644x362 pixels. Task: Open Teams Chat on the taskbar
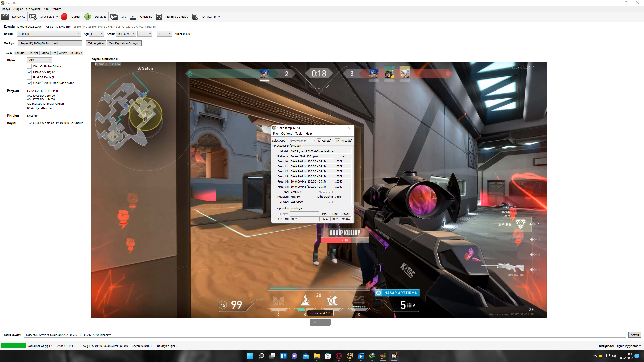point(294,356)
